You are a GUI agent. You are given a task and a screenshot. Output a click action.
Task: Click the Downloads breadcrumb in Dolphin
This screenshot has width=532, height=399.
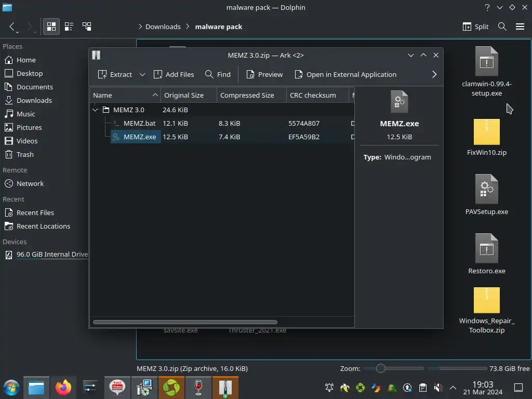point(163,27)
